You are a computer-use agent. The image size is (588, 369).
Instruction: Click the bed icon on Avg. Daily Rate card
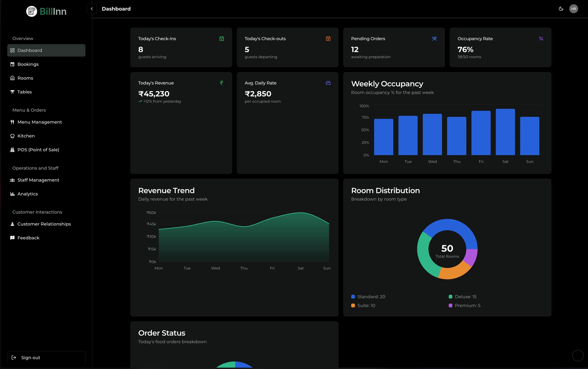[x=328, y=83]
